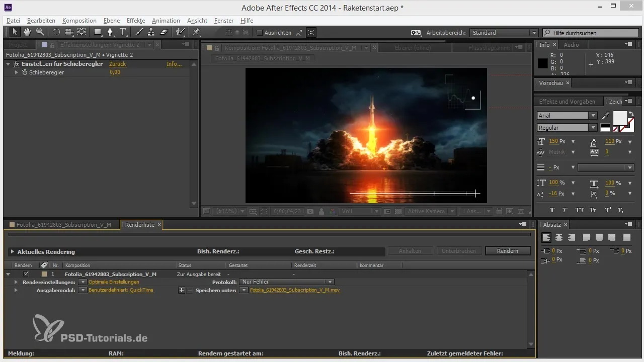
Task: Open the Effekte menu
Action: (136, 21)
